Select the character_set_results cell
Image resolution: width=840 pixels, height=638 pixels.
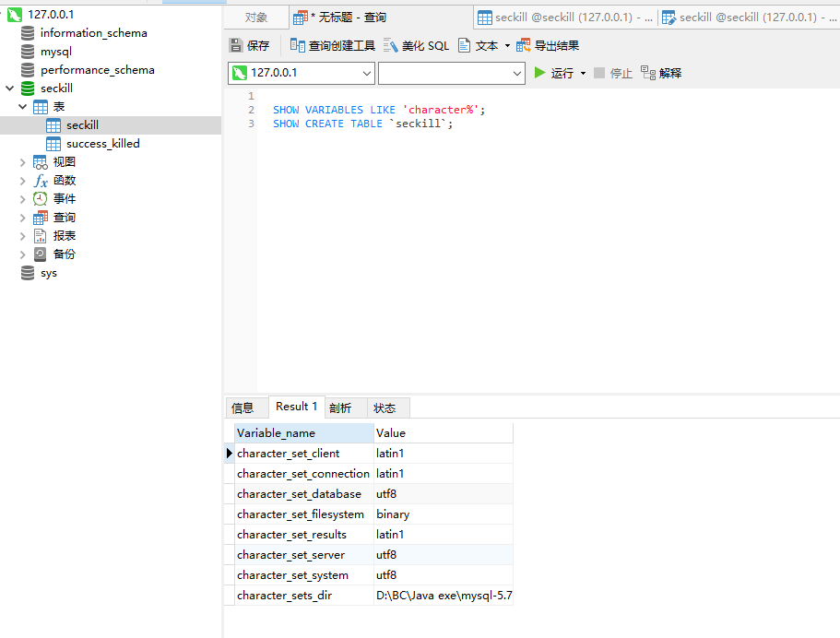[x=303, y=535]
